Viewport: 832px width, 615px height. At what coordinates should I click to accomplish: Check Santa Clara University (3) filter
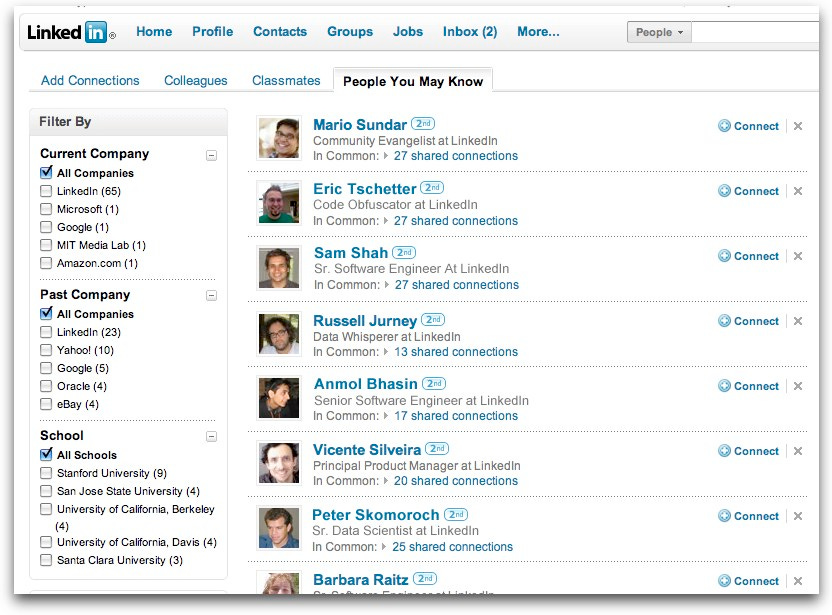(x=46, y=560)
